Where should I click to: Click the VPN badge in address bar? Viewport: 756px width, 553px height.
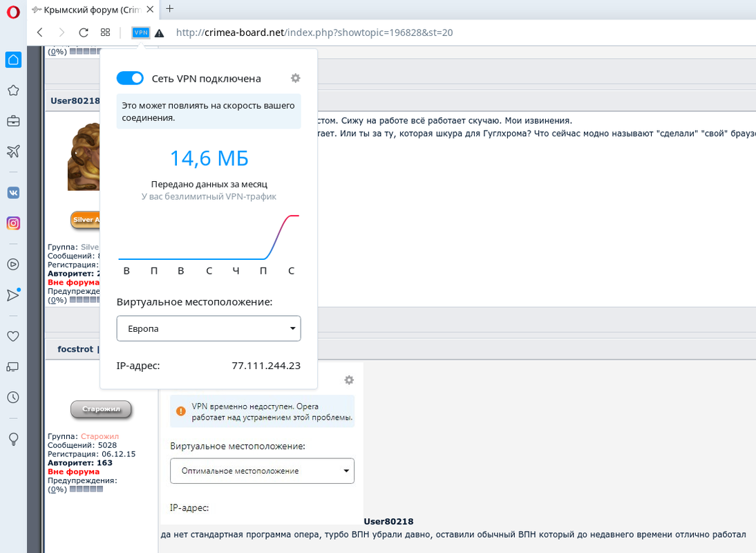[141, 32]
